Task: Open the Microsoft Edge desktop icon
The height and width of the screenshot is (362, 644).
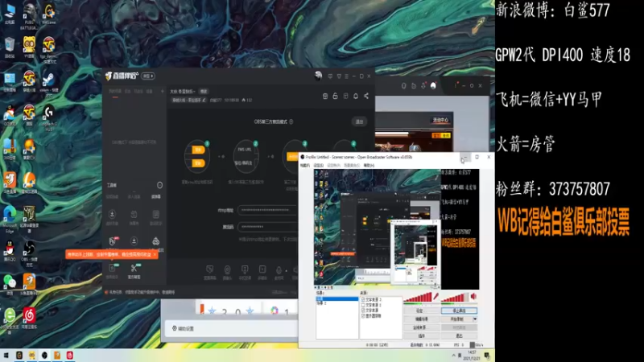Action: (10, 220)
